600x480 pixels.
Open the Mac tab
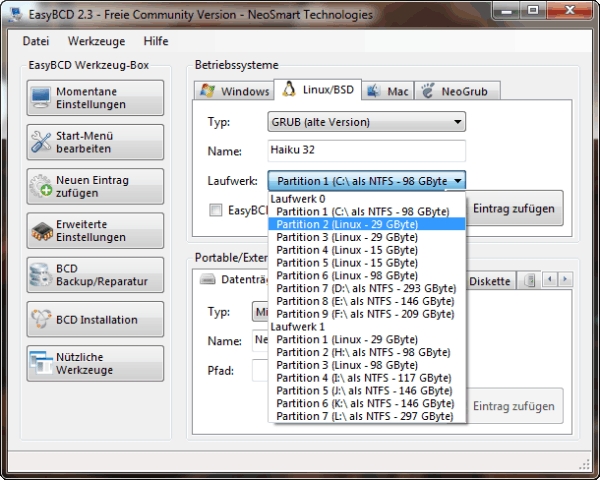tap(387, 91)
